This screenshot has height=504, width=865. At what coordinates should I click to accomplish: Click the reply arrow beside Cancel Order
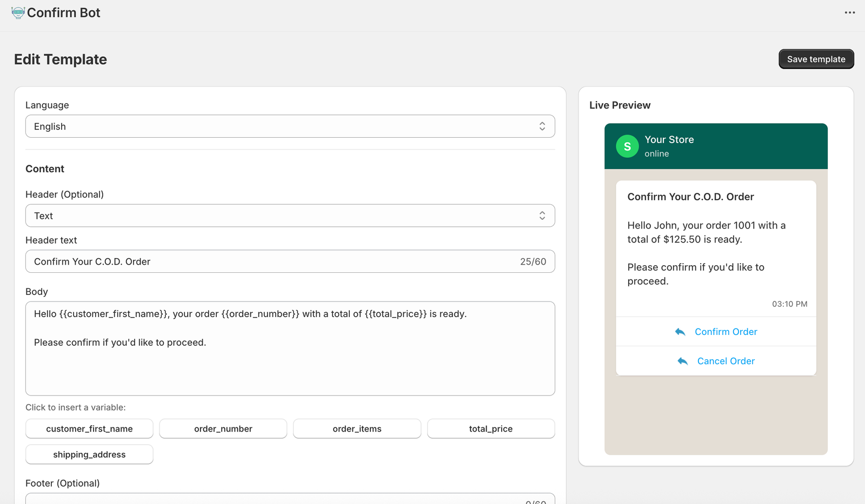(x=682, y=361)
